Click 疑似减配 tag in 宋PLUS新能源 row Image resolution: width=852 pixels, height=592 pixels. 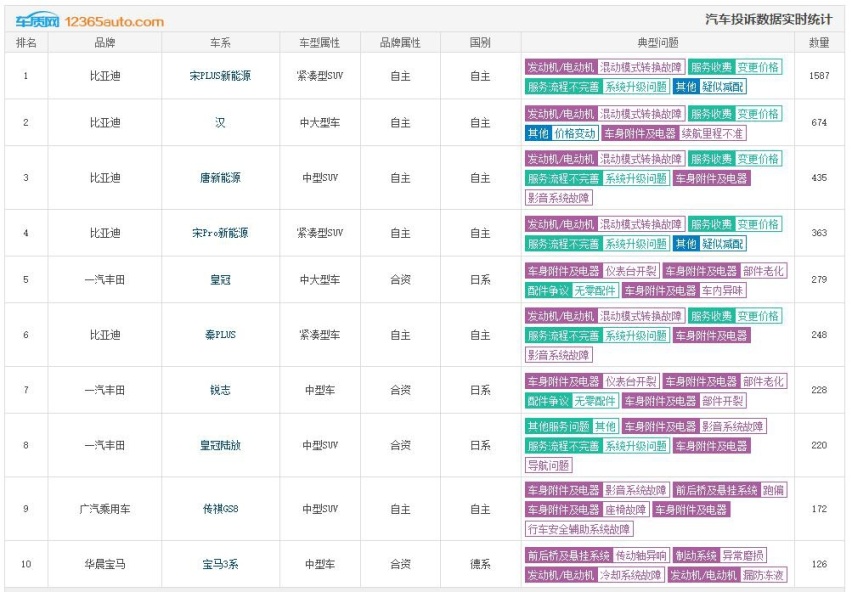tap(723, 87)
